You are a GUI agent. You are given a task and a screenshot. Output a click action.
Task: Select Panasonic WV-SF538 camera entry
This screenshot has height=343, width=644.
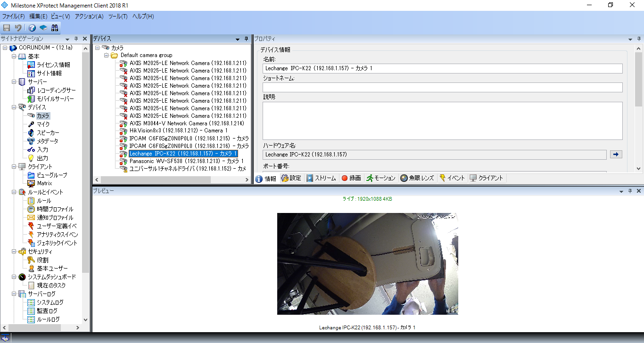pos(187,161)
